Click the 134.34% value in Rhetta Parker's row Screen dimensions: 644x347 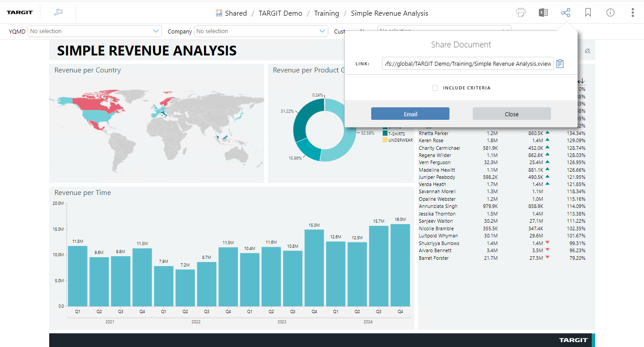[x=576, y=133]
